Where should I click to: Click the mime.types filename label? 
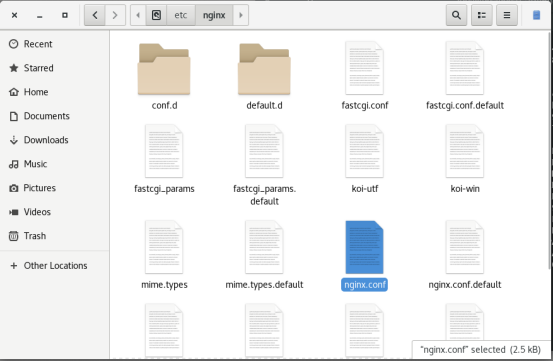tap(164, 285)
